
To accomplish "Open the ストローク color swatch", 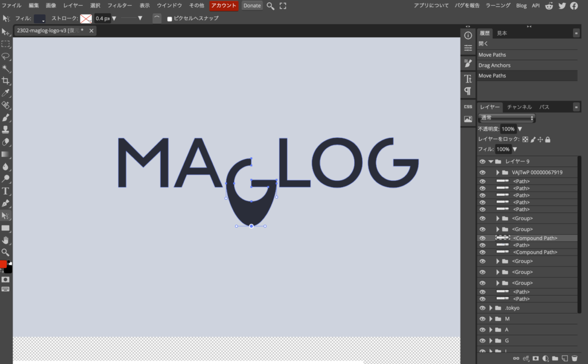I will [x=86, y=18].
